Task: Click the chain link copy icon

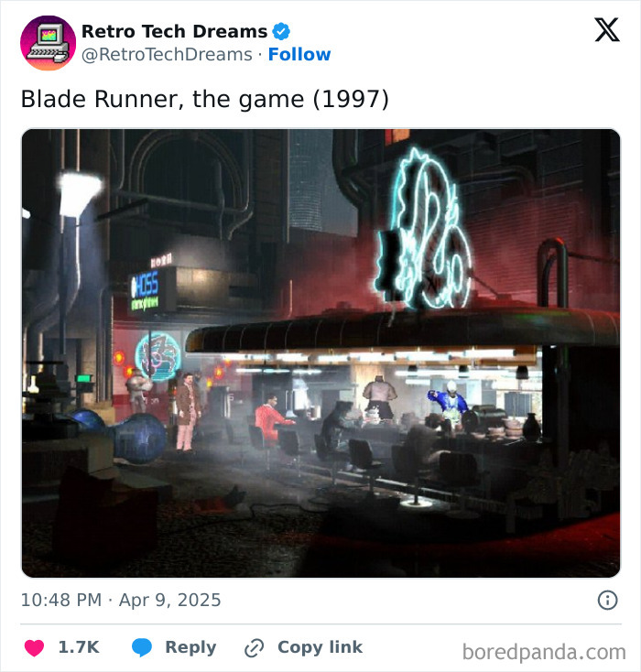Action: point(254,647)
